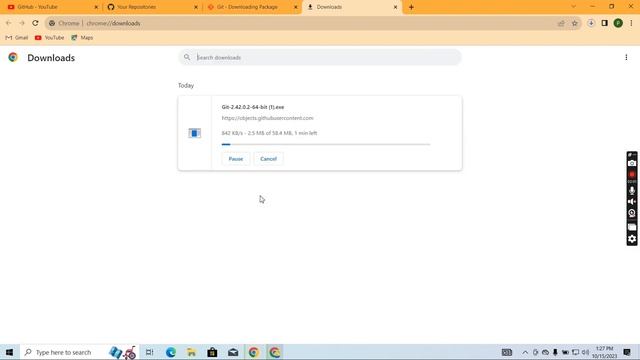Click the Git-2.42.0.2-64-bit (1).exe file name

pos(253,107)
